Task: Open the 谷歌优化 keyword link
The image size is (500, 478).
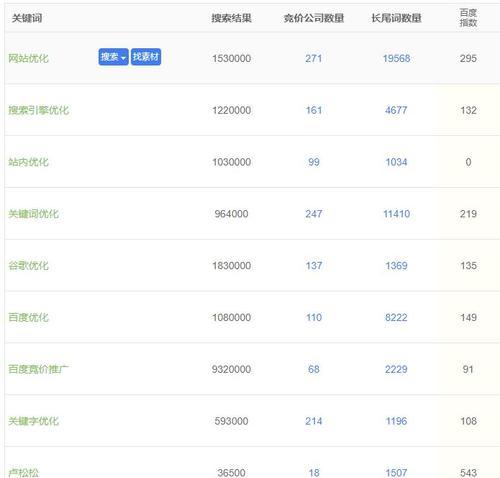Action: coord(28,266)
